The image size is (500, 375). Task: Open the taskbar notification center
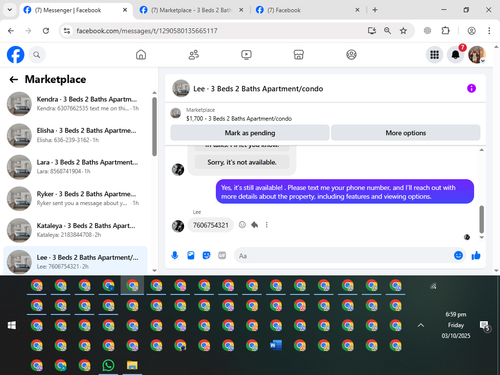point(484,326)
